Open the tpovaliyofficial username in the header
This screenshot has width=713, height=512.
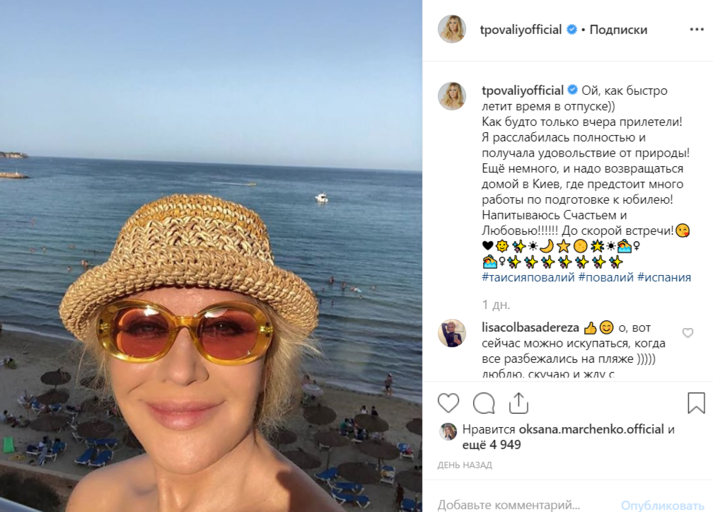(x=523, y=30)
